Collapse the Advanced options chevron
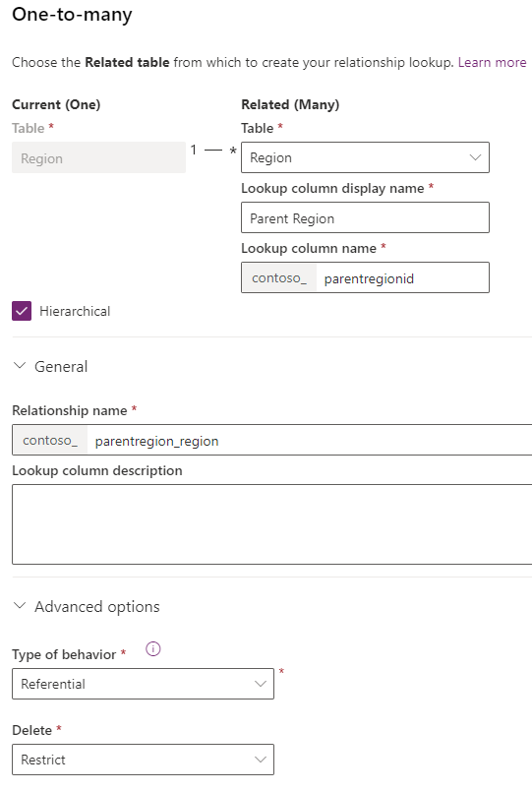Screen dimensions: 532x791 click(19, 605)
